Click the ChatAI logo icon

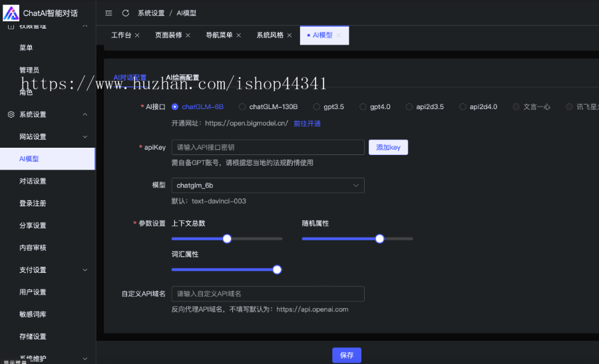coord(11,13)
